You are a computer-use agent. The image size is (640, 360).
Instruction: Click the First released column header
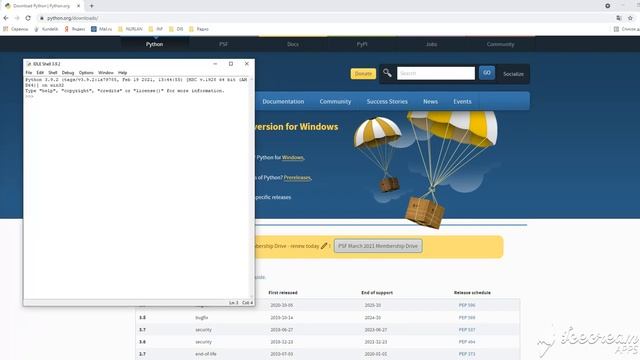(x=283, y=293)
